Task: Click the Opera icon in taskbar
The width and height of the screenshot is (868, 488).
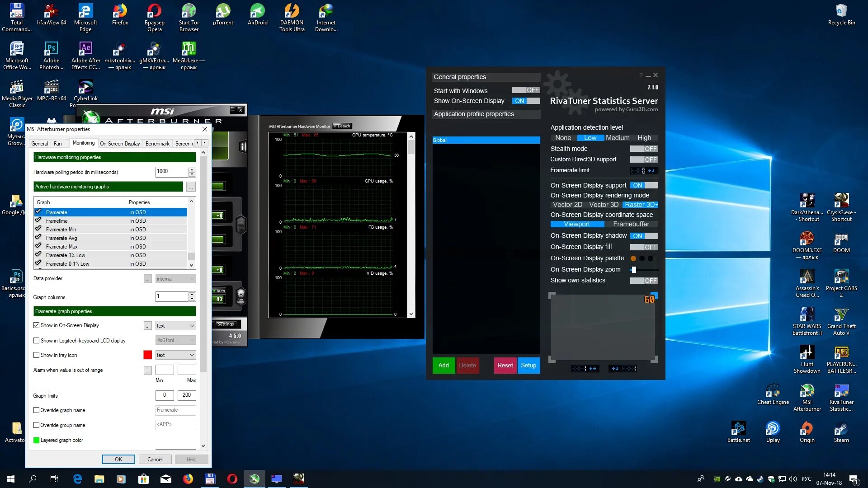Action: pos(232,479)
